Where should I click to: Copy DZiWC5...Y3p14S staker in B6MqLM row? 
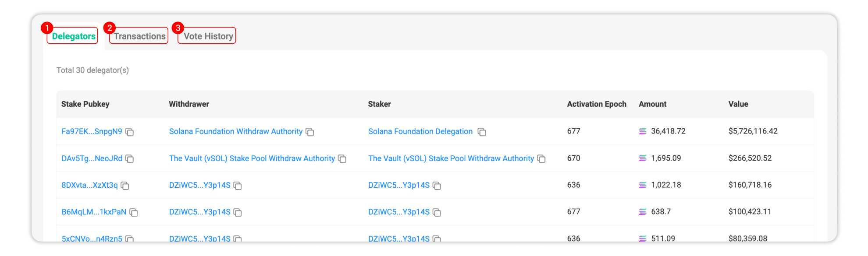[x=437, y=212]
